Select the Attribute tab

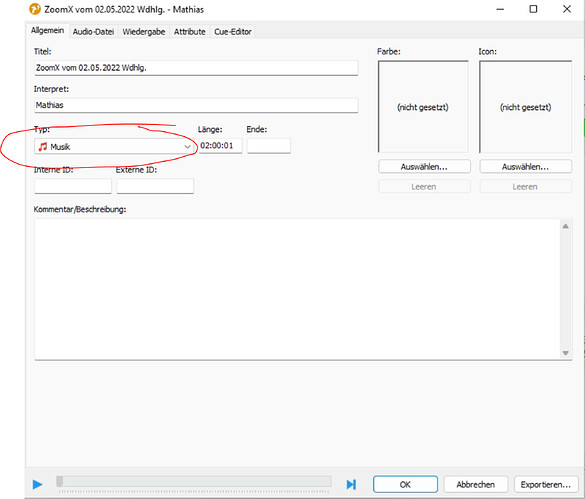point(190,32)
